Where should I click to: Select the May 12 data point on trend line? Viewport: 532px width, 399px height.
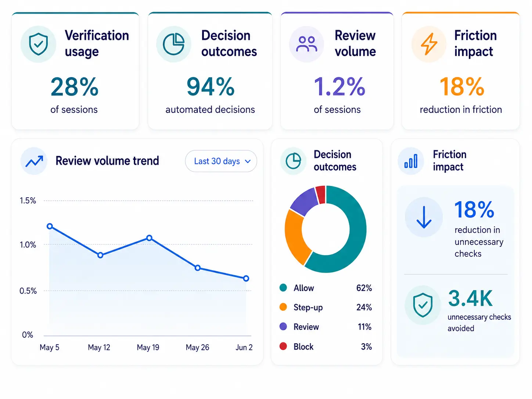click(100, 255)
